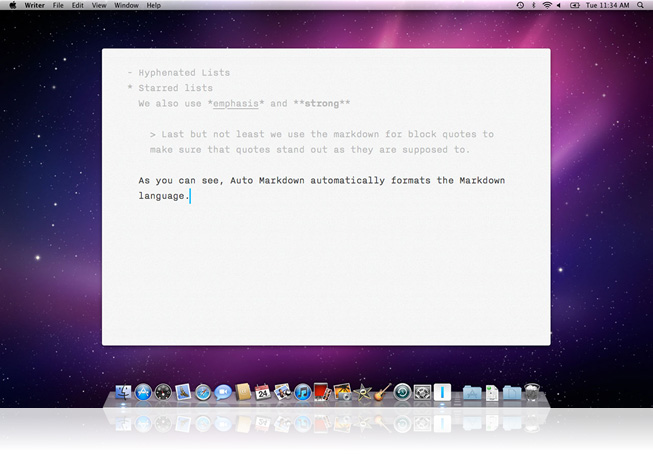653x454 pixels.
Task: Open the Applications folder in dock
Action: 472,392
